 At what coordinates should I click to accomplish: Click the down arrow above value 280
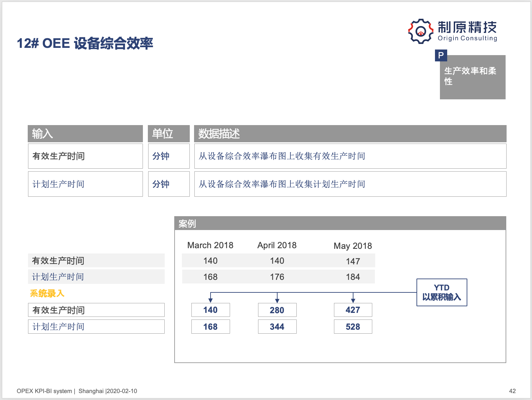coord(277,300)
